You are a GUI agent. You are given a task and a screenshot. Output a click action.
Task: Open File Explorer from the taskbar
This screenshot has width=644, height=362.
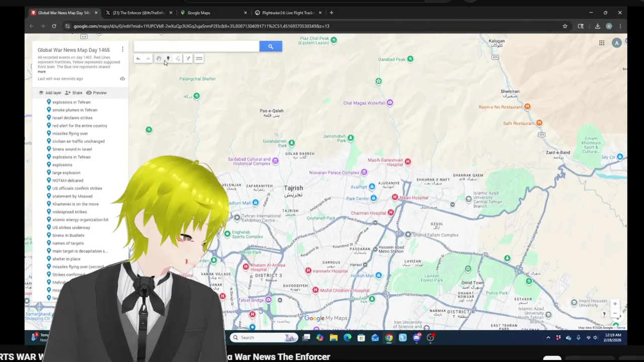[x=334, y=338]
